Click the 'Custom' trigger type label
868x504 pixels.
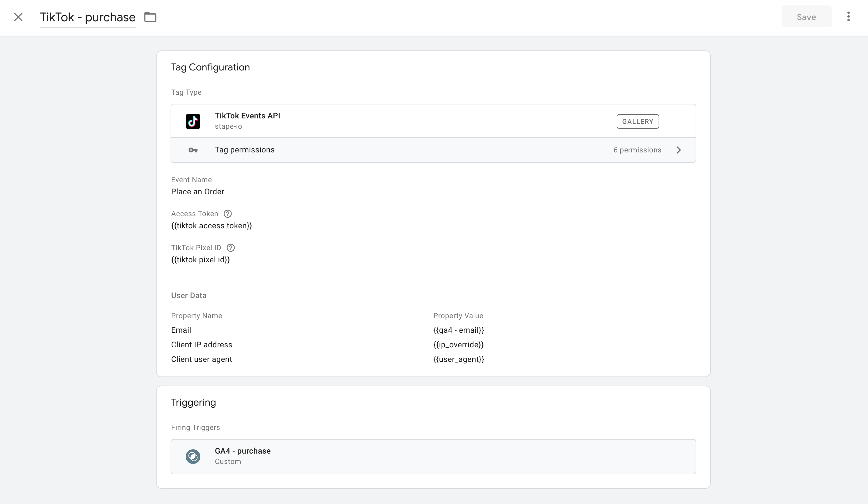point(228,461)
